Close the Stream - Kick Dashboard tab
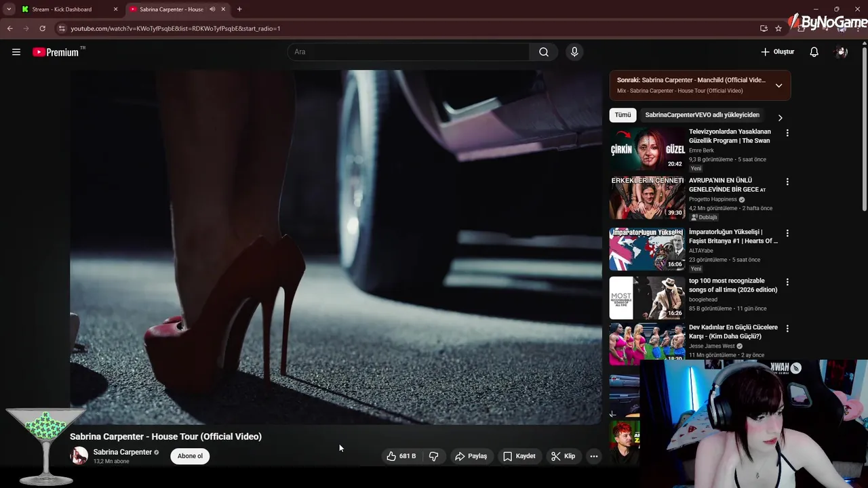 (x=115, y=9)
